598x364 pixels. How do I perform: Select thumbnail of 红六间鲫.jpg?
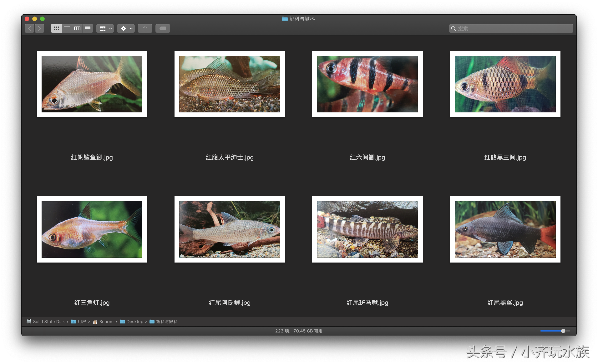367,84
